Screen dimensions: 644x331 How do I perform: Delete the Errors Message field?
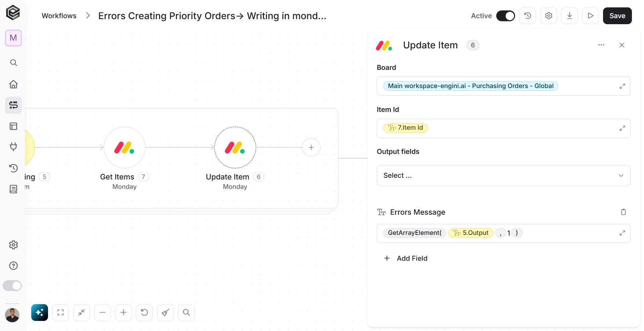click(623, 212)
